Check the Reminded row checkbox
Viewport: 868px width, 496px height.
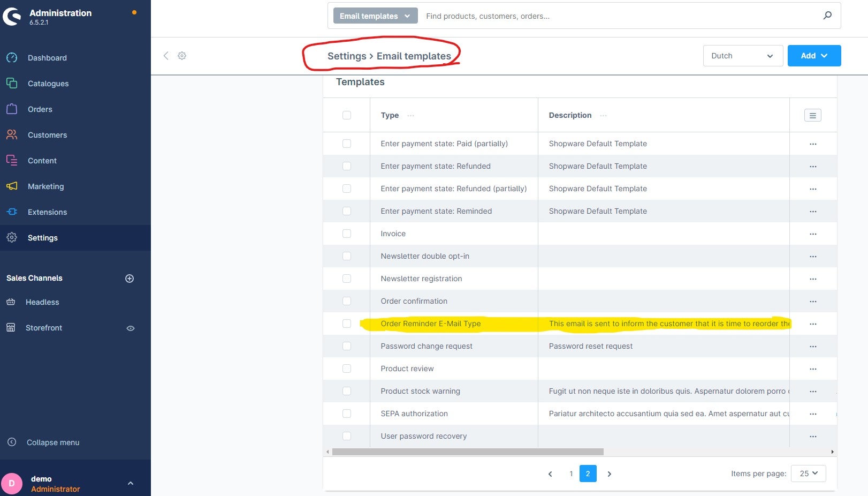tap(347, 211)
